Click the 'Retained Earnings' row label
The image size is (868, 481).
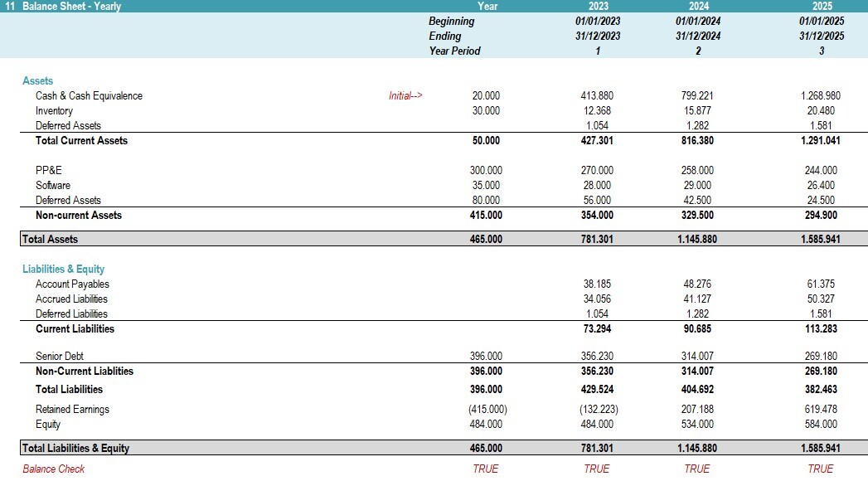pyautogui.click(x=72, y=409)
